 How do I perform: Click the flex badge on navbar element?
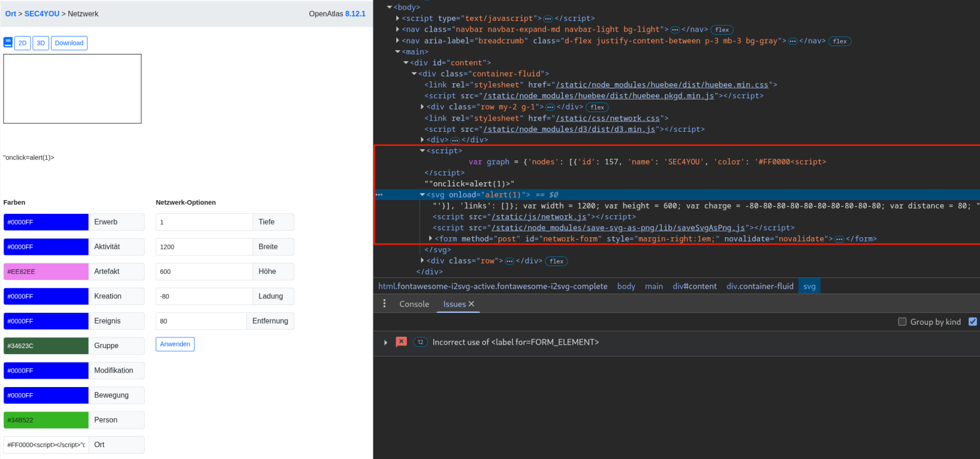pos(722,30)
